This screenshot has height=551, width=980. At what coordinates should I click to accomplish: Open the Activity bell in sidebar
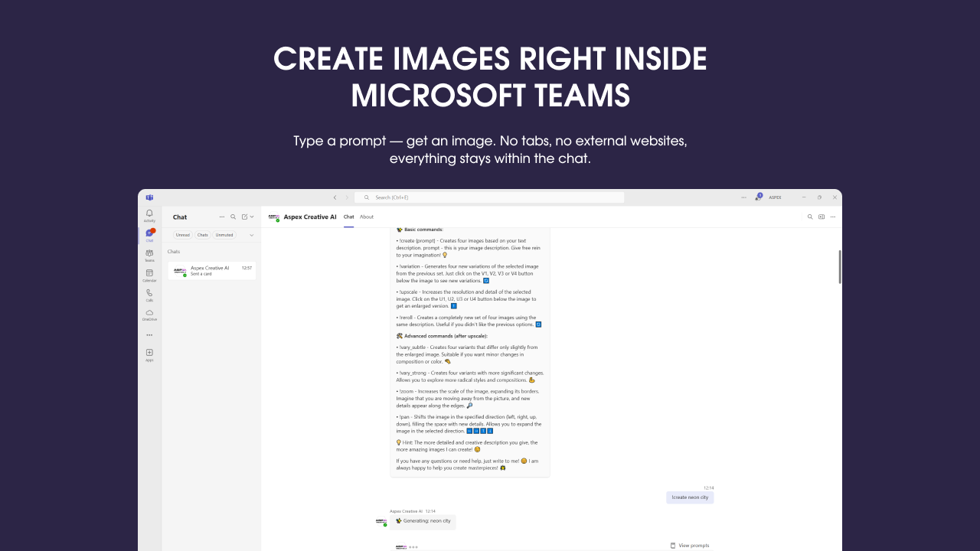click(x=149, y=215)
